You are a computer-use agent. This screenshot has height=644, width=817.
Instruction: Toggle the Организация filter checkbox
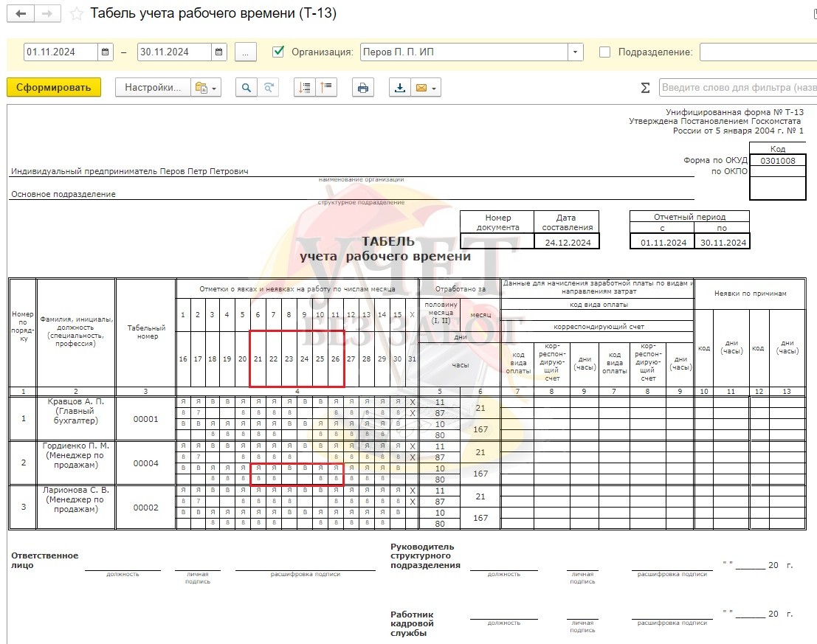(x=278, y=52)
